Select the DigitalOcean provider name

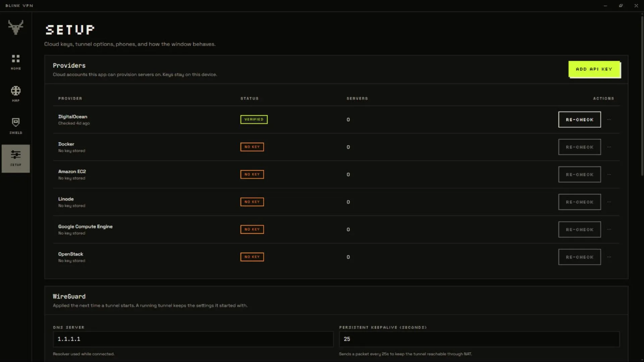[73, 117]
